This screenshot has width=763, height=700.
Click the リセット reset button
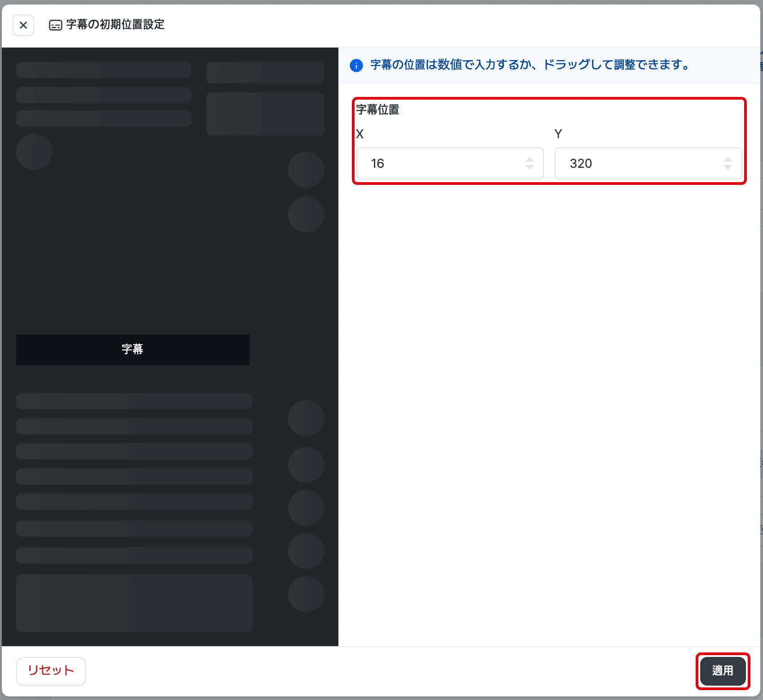(x=51, y=671)
